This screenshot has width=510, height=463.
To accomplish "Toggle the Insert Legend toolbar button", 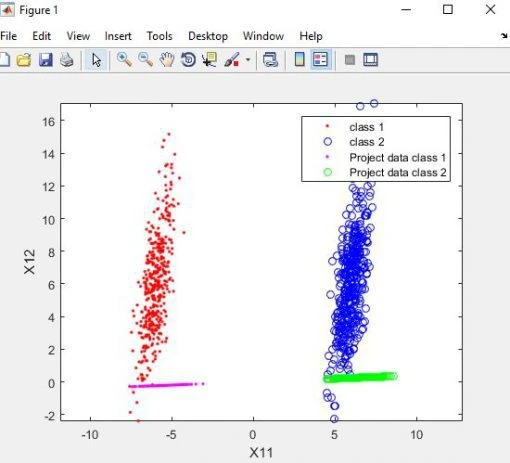I will (x=320, y=60).
